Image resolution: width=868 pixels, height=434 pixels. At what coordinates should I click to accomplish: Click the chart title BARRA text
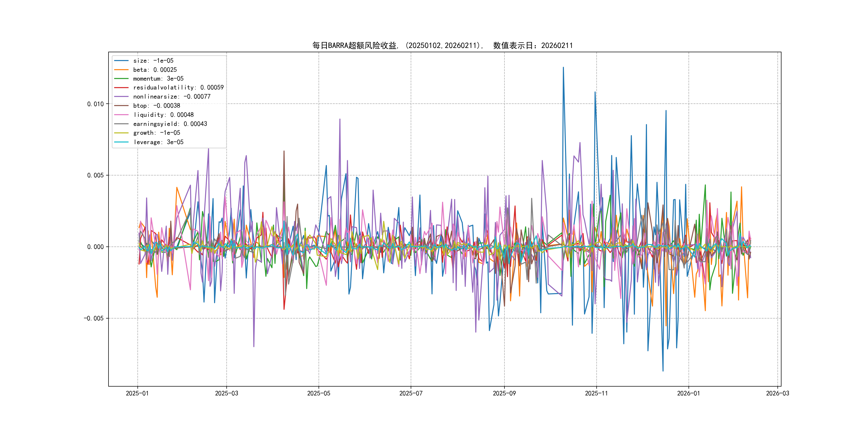[x=338, y=46]
